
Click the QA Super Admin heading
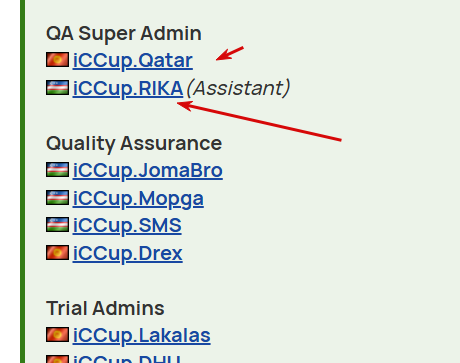[124, 34]
